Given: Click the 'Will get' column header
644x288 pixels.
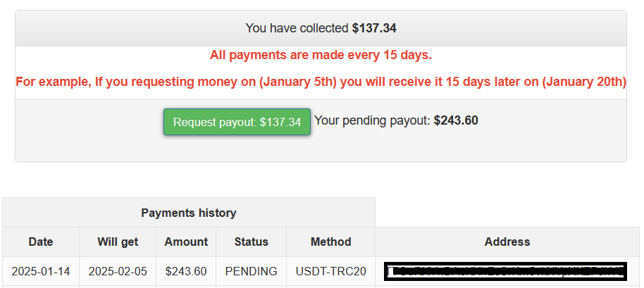Looking at the screenshot, I should [118, 242].
